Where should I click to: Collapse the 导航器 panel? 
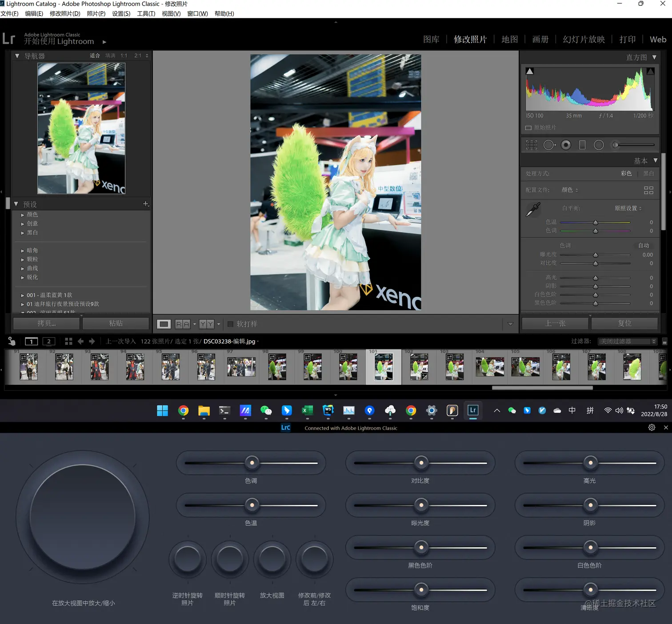pyautogui.click(x=17, y=56)
